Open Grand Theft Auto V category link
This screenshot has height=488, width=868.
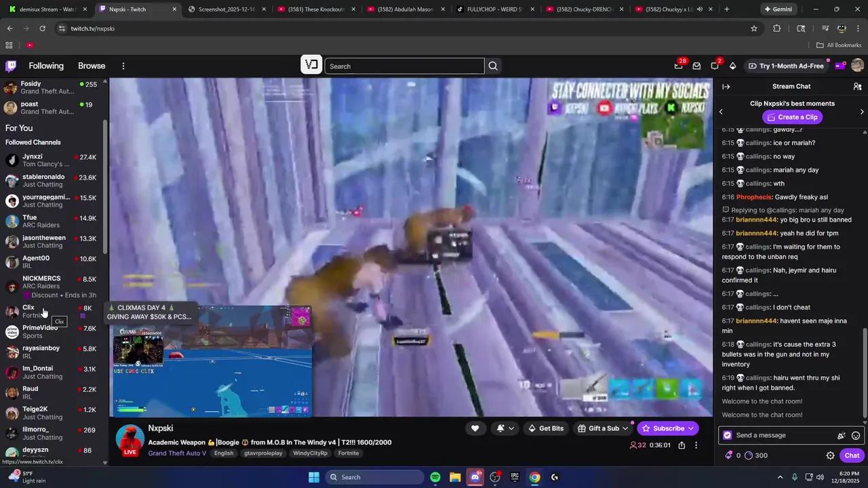177,453
